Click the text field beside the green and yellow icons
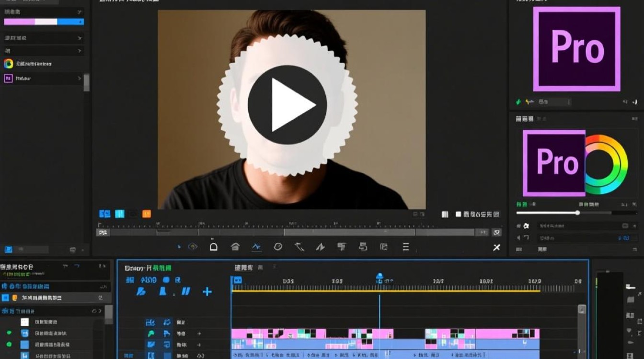 [554, 102]
